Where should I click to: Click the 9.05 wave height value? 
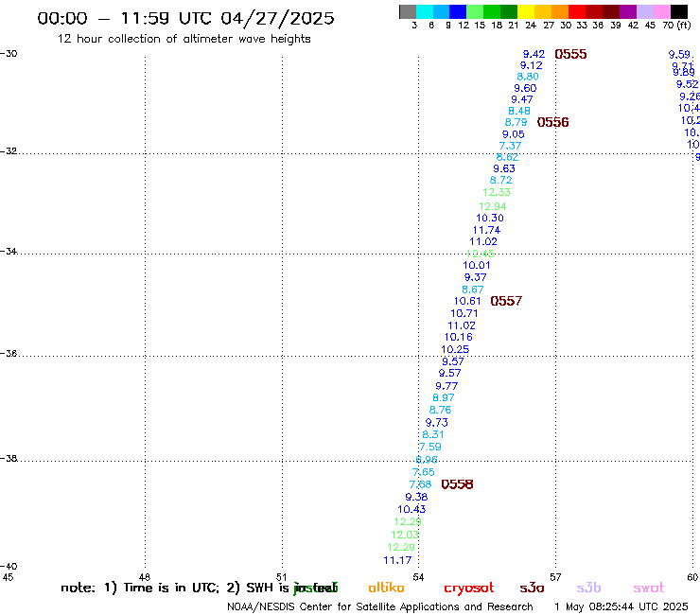[x=514, y=134]
